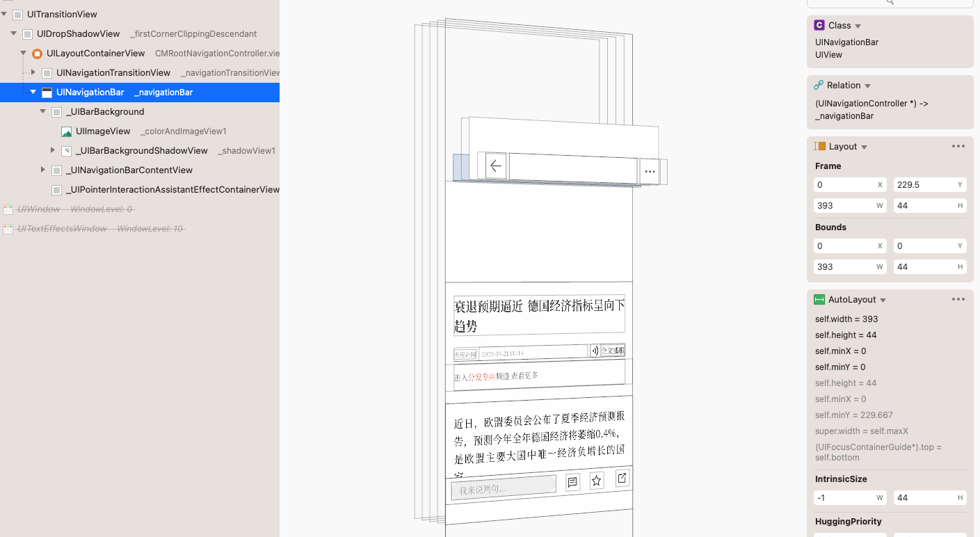The width and height of the screenshot is (980, 537).
Task: Open the Class section dropdown arrow
Action: (858, 26)
